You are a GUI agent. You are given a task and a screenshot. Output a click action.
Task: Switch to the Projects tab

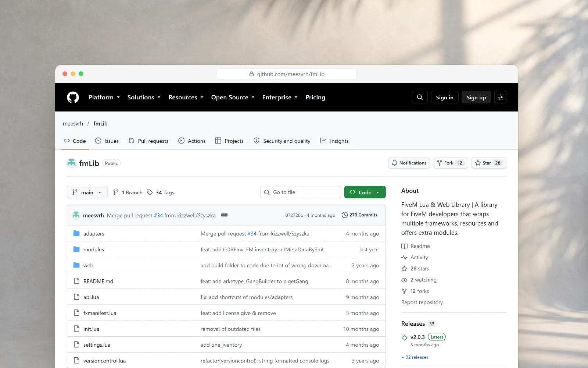coord(229,141)
